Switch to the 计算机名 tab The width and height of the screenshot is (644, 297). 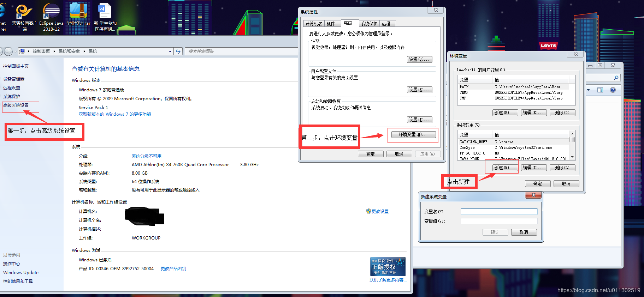tap(314, 24)
